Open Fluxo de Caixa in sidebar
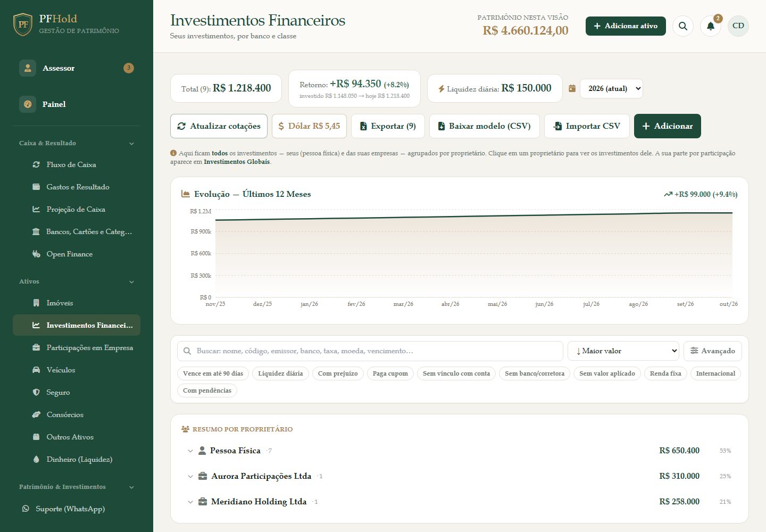The width and height of the screenshot is (766, 532). pyautogui.click(x=77, y=165)
